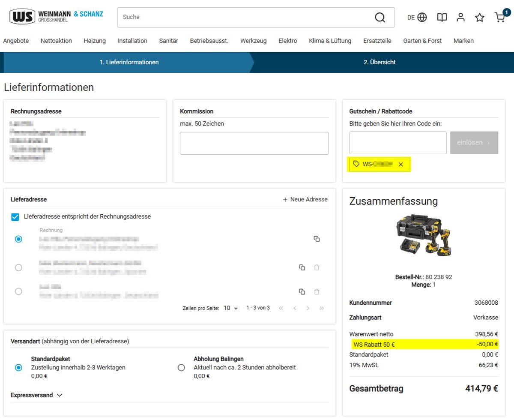
Task: Click the Gesamtbetrag value 414,79 €
Action: (x=482, y=389)
